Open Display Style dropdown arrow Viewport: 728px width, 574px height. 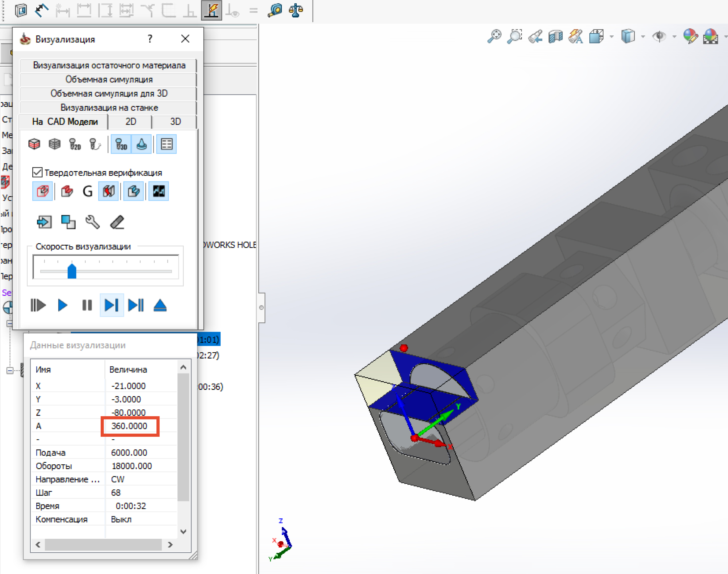pyautogui.click(x=643, y=36)
